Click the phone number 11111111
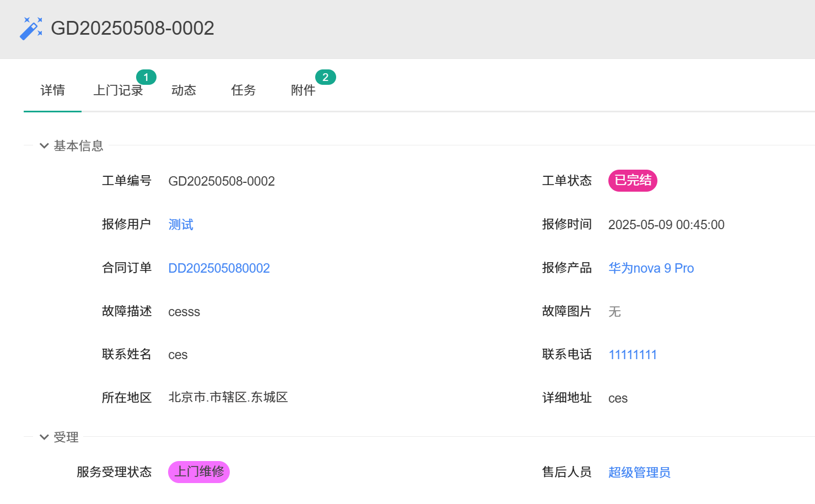The height and width of the screenshot is (504, 815). click(632, 355)
